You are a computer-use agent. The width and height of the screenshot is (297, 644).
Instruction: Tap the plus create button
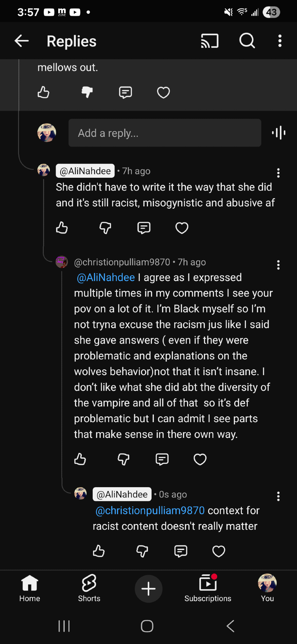148,589
